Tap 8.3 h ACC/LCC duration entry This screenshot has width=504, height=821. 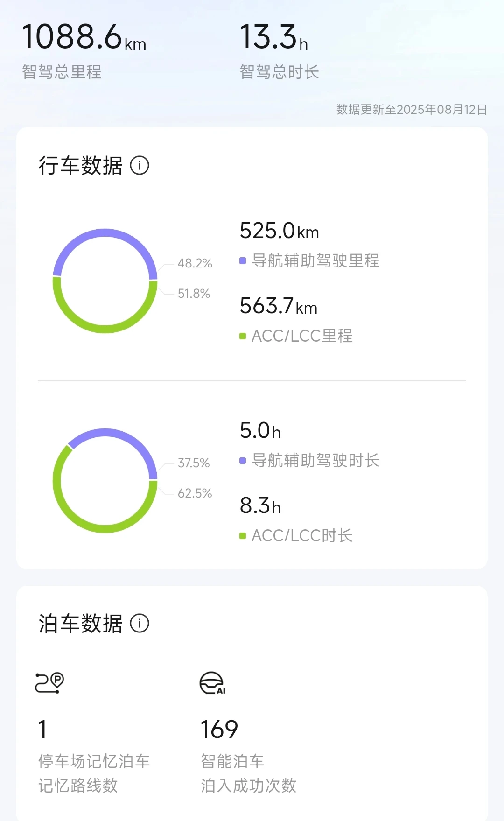point(260,506)
